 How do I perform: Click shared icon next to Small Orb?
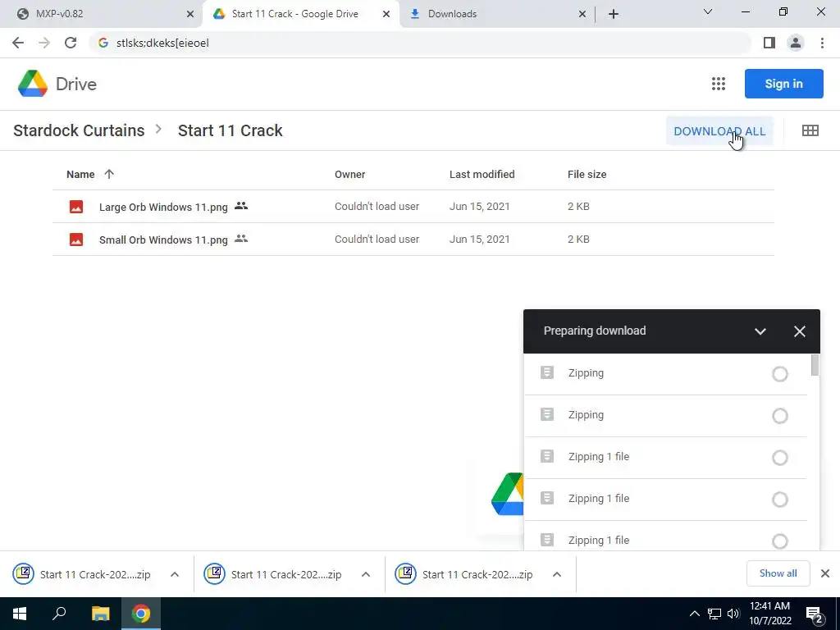pyautogui.click(x=241, y=239)
